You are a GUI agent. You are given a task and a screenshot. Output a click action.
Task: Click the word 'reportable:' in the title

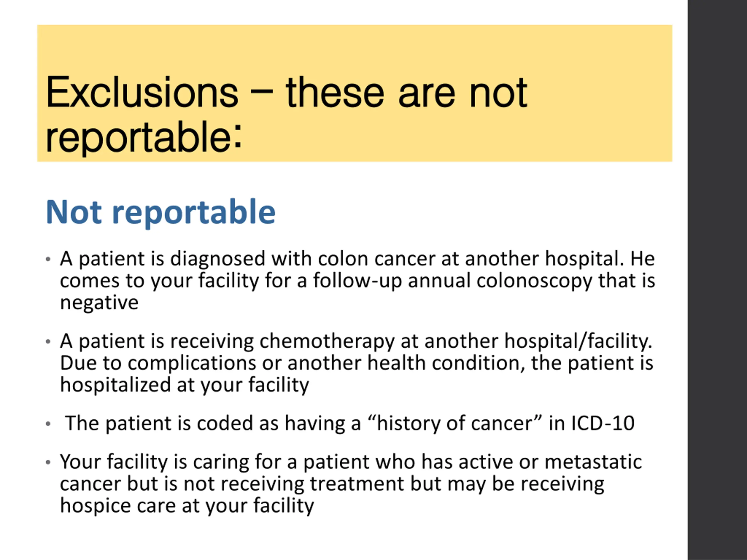pyautogui.click(x=144, y=138)
